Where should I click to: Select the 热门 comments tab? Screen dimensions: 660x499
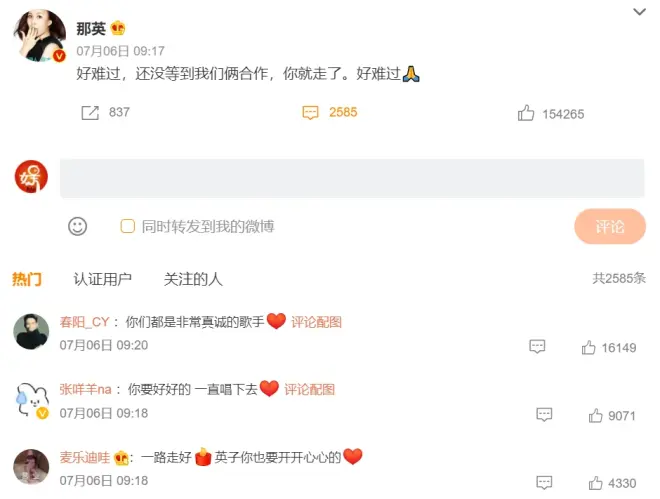pyautogui.click(x=27, y=279)
